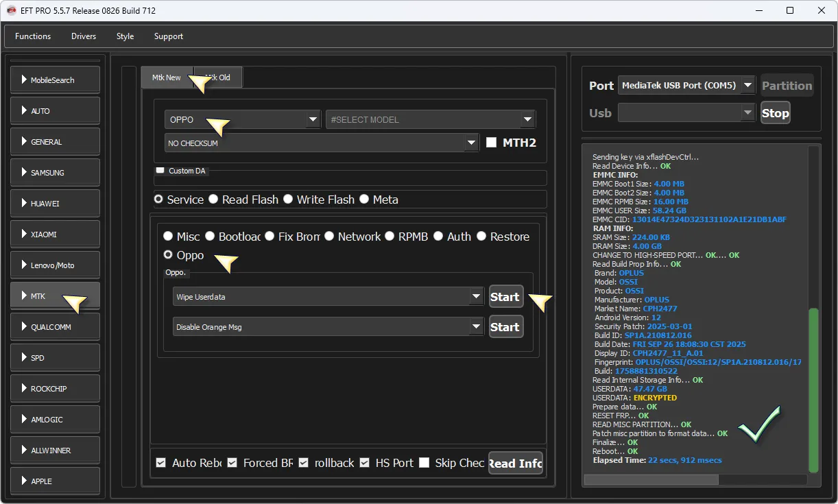The image size is (838, 504).
Task: Expand the OPPO brand dropdown
Action: click(x=242, y=119)
